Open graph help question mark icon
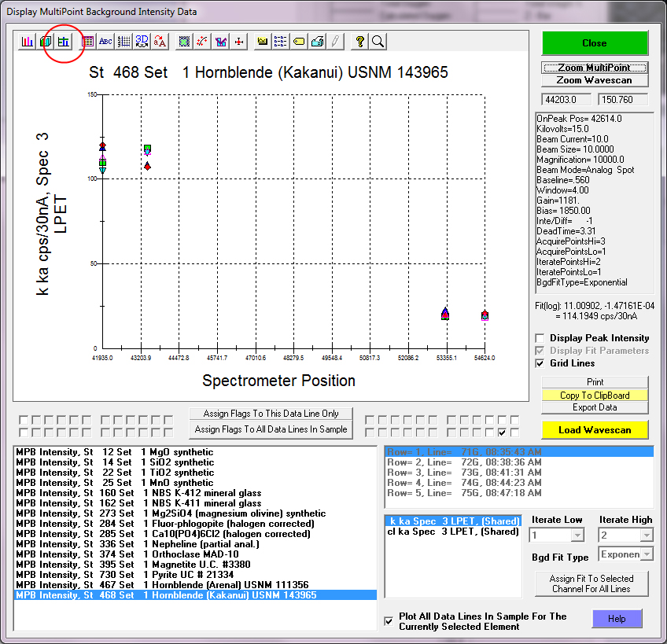Image resolution: width=667 pixels, height=644 pixels. click(x=359, y=42)
